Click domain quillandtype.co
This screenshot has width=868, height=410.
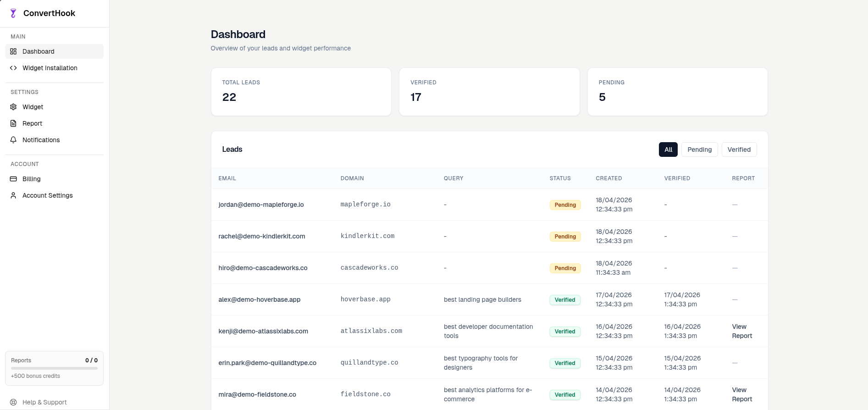coord(369,363)
